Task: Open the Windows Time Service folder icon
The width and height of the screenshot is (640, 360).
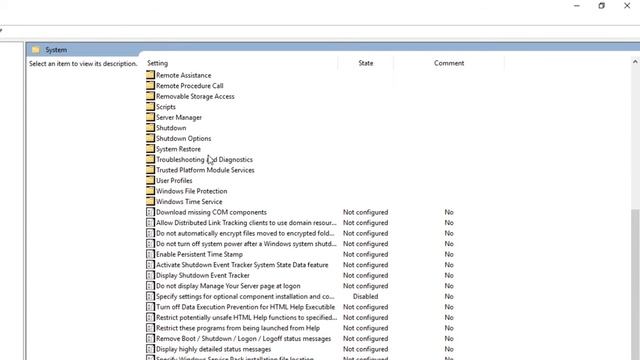Action: point(150,202)
